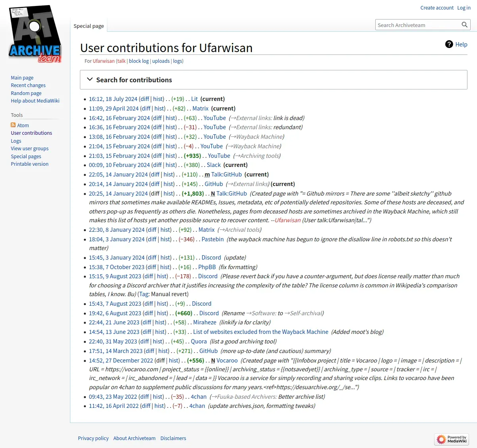This screenshot has height=448, width=477.
Task: Open the Lit page link
Action: pyautogui.click(x=194, y=99)
